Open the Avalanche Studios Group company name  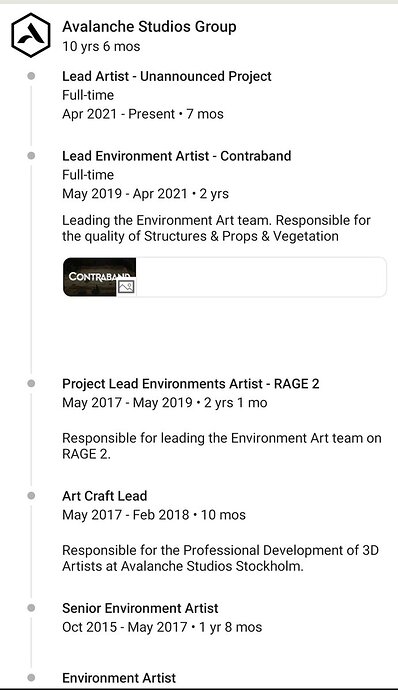tap(149, 27)
